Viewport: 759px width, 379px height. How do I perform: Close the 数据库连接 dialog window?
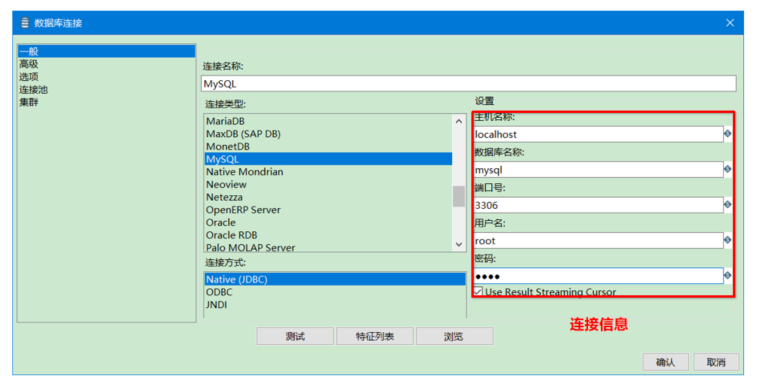[x=730, y=23]
